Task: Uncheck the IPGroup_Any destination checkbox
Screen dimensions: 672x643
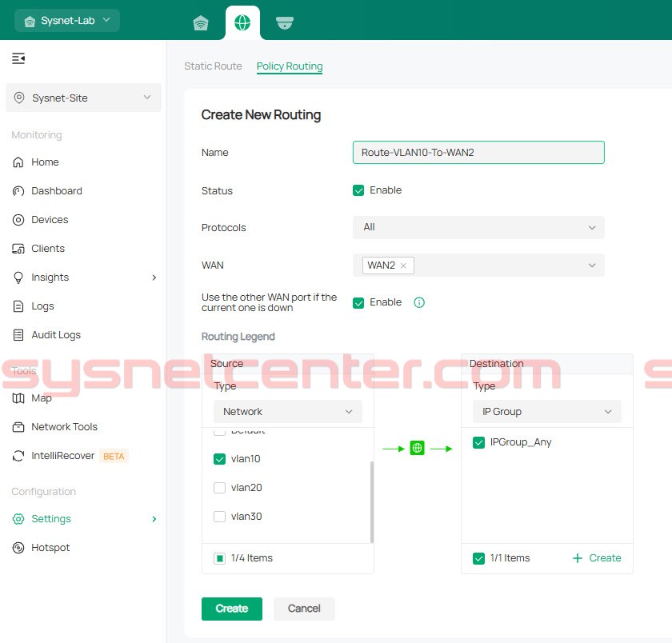Action: pos(478,442)
